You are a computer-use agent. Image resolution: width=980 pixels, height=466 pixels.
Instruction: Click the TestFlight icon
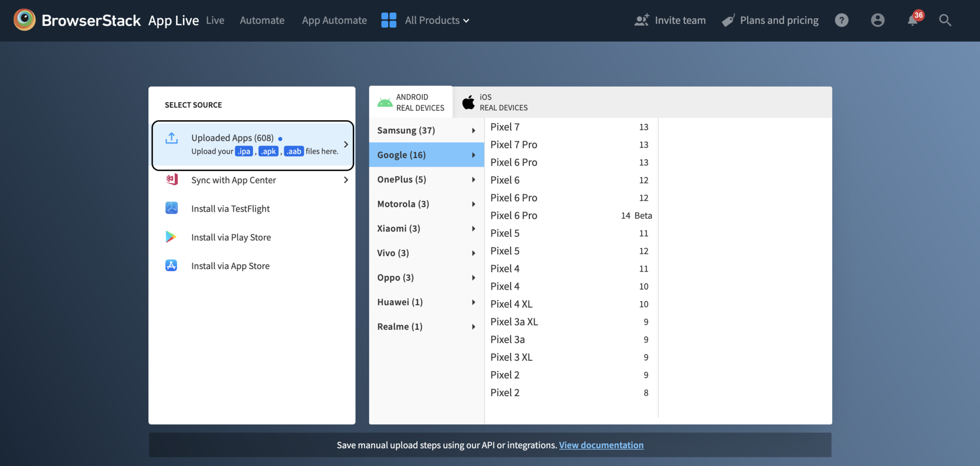point(171,208)
